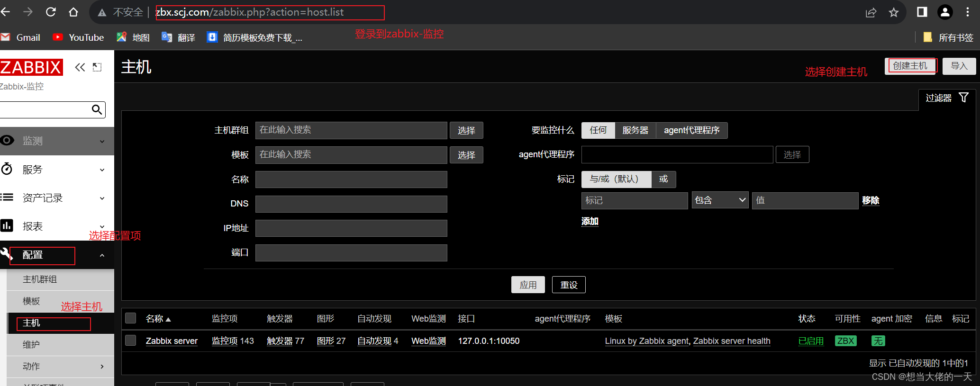Select 服务器 monitoring option
This screenshot has height=386, width=980.
pyautogui.click(x=635, y=130)
